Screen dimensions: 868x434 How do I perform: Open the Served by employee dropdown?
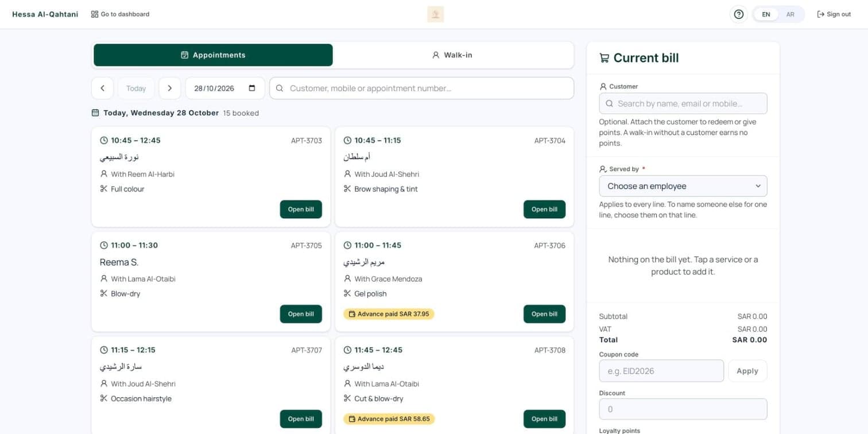(683, 186)
